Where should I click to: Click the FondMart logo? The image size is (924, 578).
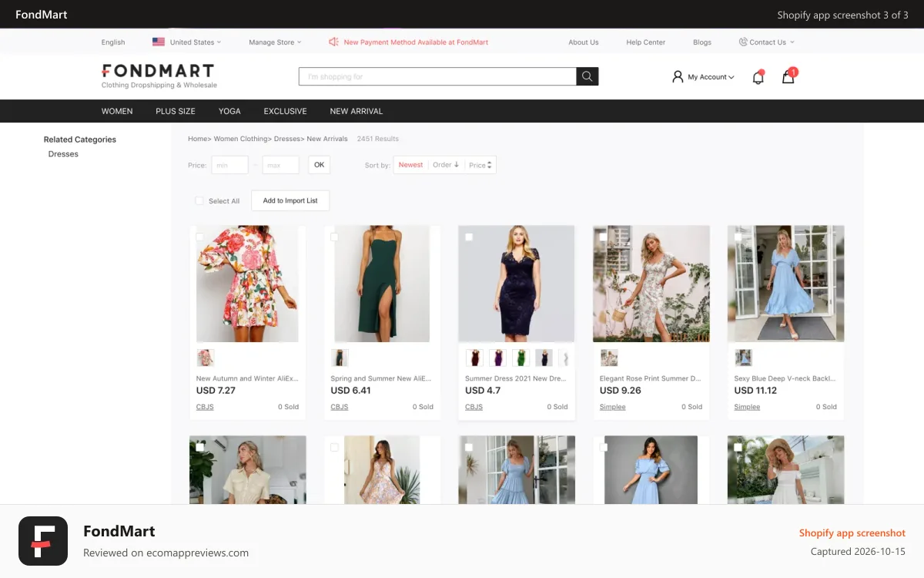click(x=159, y=76)
